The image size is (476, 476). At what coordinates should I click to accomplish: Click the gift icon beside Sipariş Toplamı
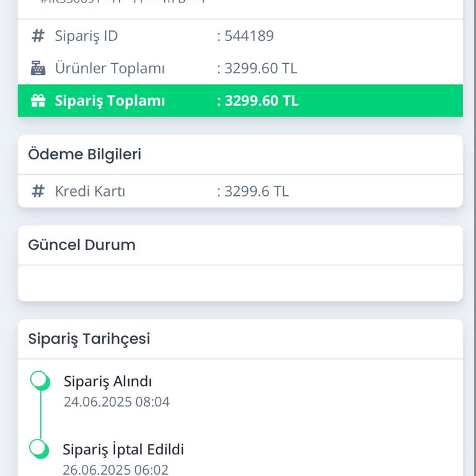point(38,100)
